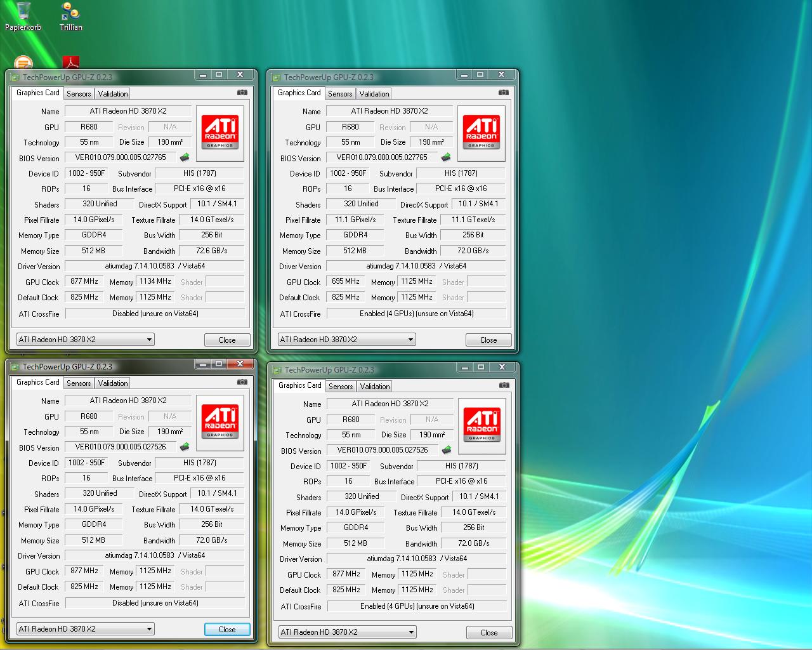Open GPU selector dropdown in lower-left GPU-Z window
812x650 pixels.
[x=85, y=629]
